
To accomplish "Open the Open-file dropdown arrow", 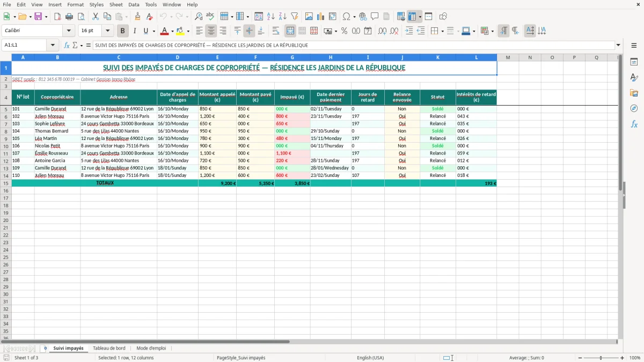I will [31, 17].
